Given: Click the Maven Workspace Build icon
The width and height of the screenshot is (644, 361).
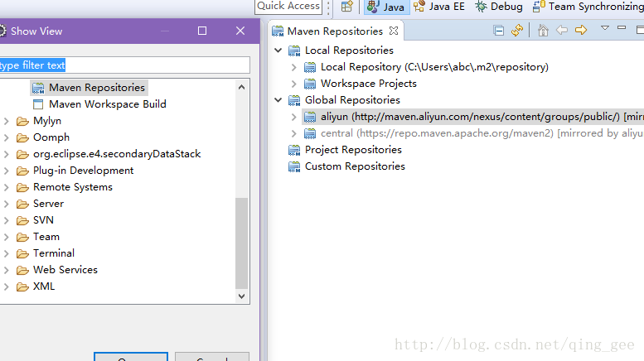Looking at the screenshot, I should [38, 104].
